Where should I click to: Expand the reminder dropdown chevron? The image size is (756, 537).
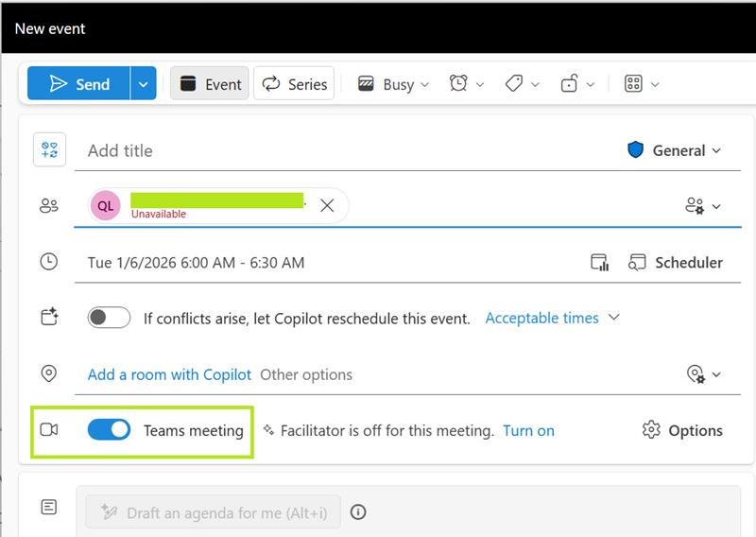(480, 84)
